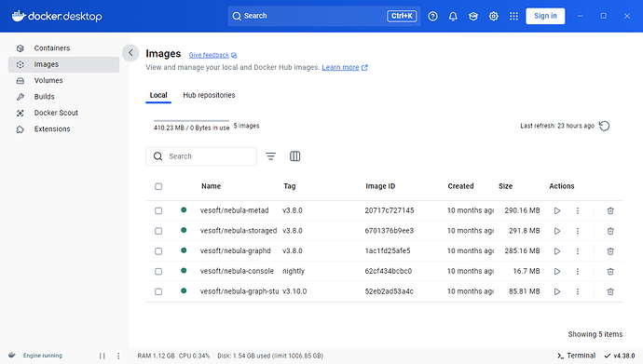The height and width of the screenshot is (364, 643).
Task: Delete the vesoft/nebula-graphd image
Action: (610, 251)
